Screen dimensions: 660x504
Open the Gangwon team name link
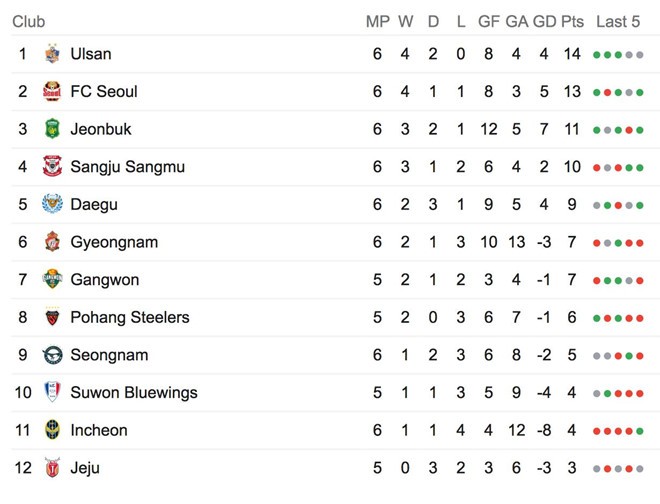[x=104, y=280]
